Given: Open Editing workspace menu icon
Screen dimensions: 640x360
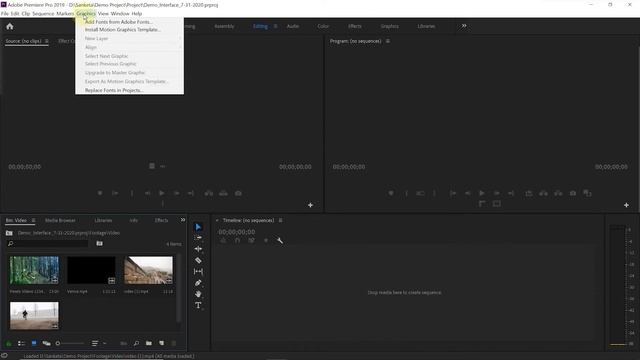Looking at the screenshot, I should coord(276,26).
